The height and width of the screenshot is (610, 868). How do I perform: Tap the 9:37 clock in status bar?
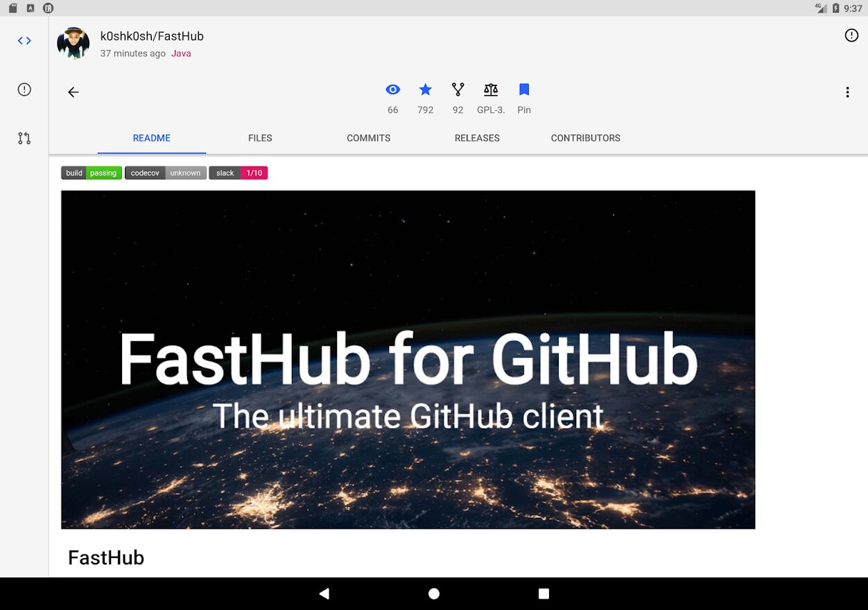pos(853,8)
